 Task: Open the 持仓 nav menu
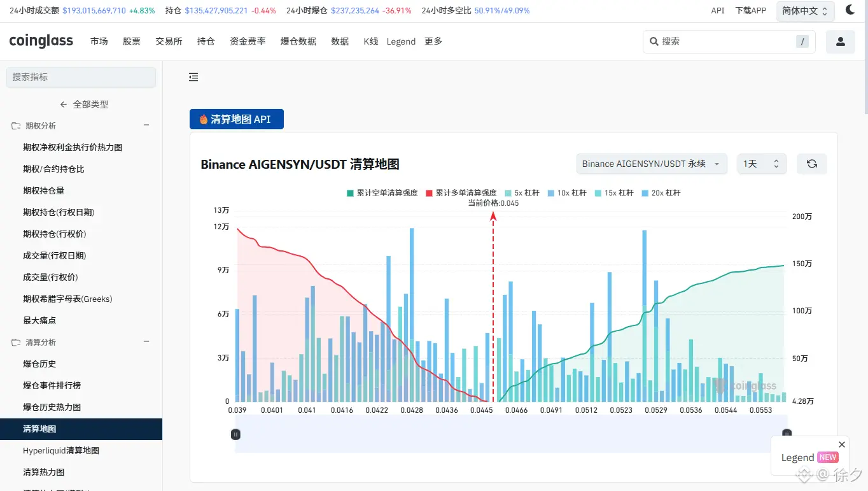click(x=206, y=41)
